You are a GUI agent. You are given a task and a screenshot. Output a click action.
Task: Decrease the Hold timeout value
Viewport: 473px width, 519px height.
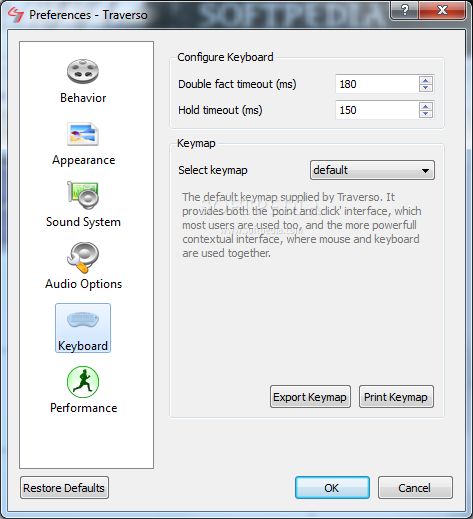coord(426,114)
